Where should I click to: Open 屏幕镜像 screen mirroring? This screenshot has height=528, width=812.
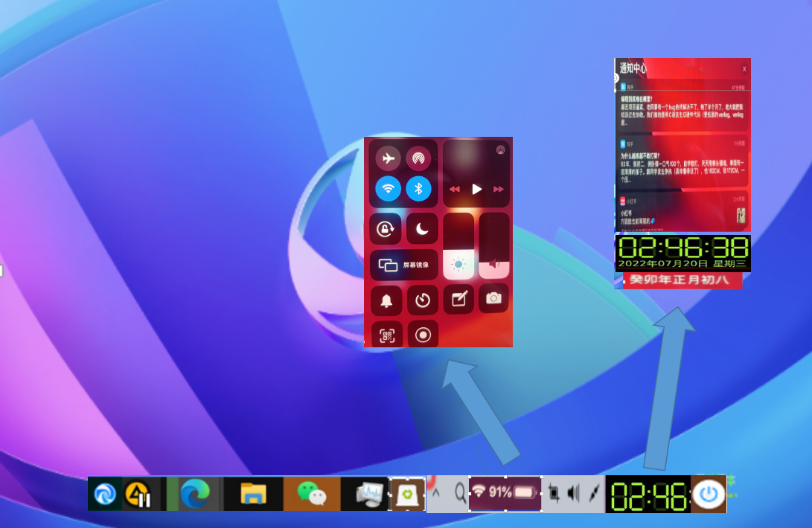click(x=404, y=265)
